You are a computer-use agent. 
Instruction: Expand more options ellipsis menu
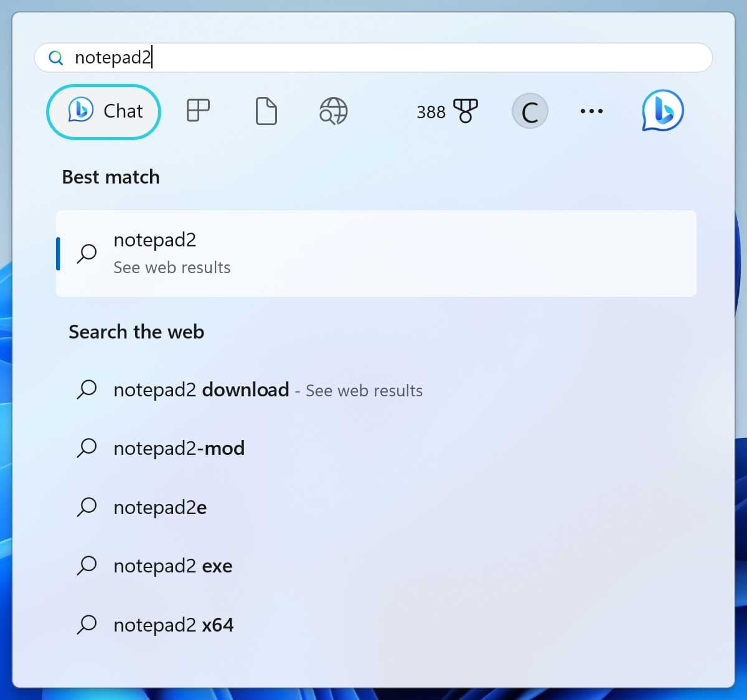click(x=591, y=111)
